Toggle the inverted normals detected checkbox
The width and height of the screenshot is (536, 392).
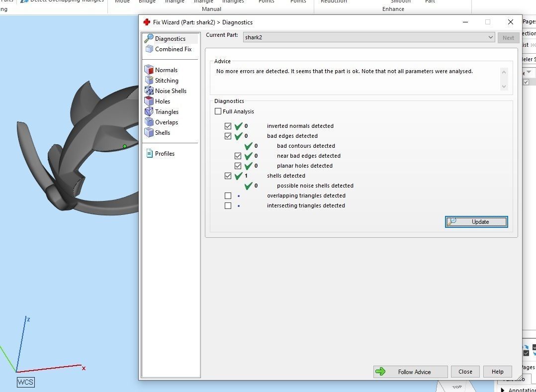coord(228,126)
